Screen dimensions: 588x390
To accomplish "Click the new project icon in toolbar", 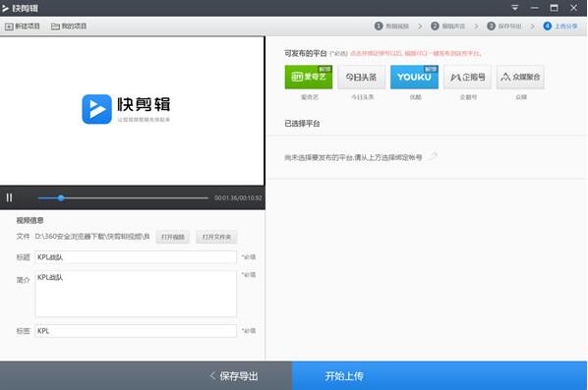I will pos(9,27).
